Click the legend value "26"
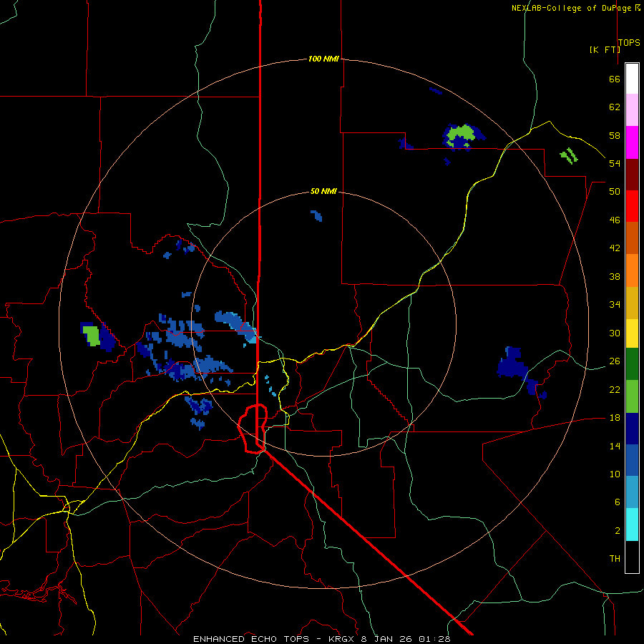 pos(615,361)
